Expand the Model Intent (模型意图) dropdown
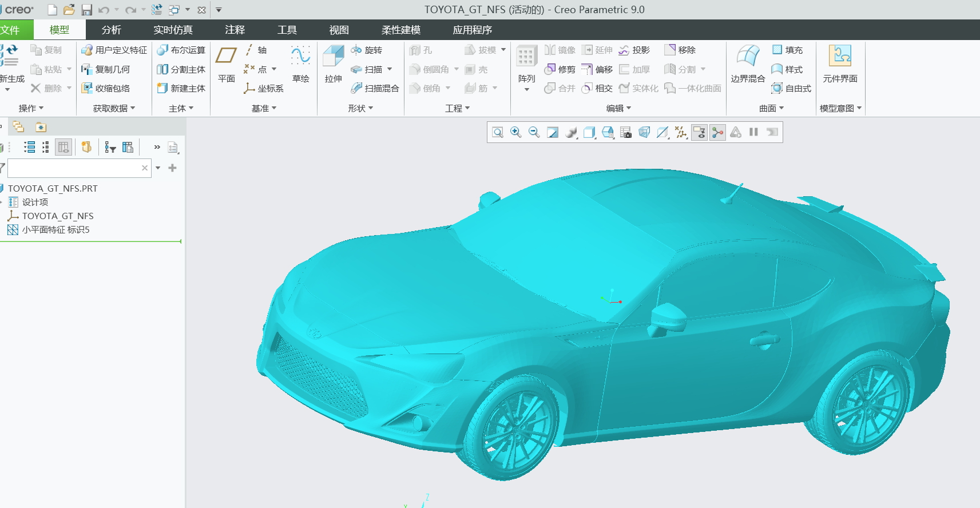Viewport: 980px width, 508px height. (x=841, y=108)
